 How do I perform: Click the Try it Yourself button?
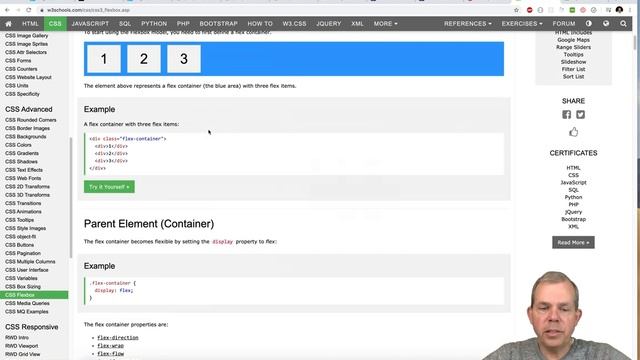click(109, 187)
